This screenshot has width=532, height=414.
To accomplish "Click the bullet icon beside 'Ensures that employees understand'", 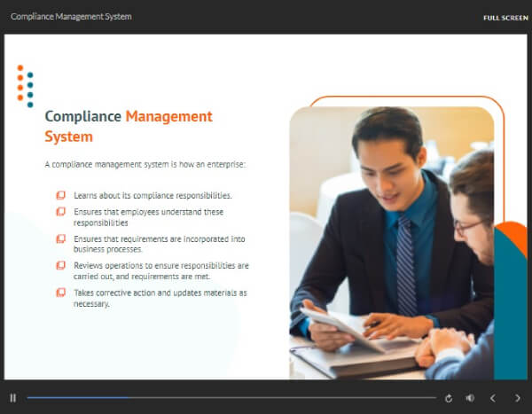I will point(60,212).
